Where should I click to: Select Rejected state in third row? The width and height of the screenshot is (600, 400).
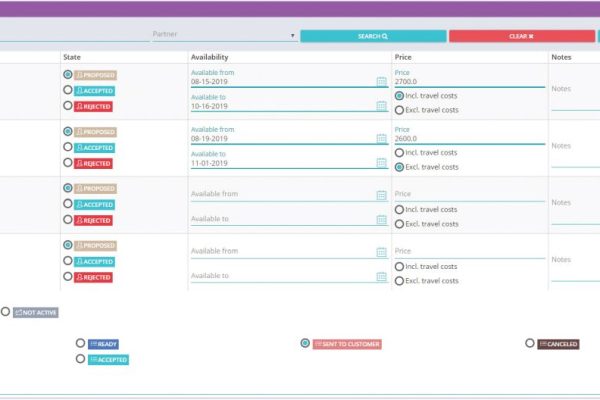click(68, 219)
